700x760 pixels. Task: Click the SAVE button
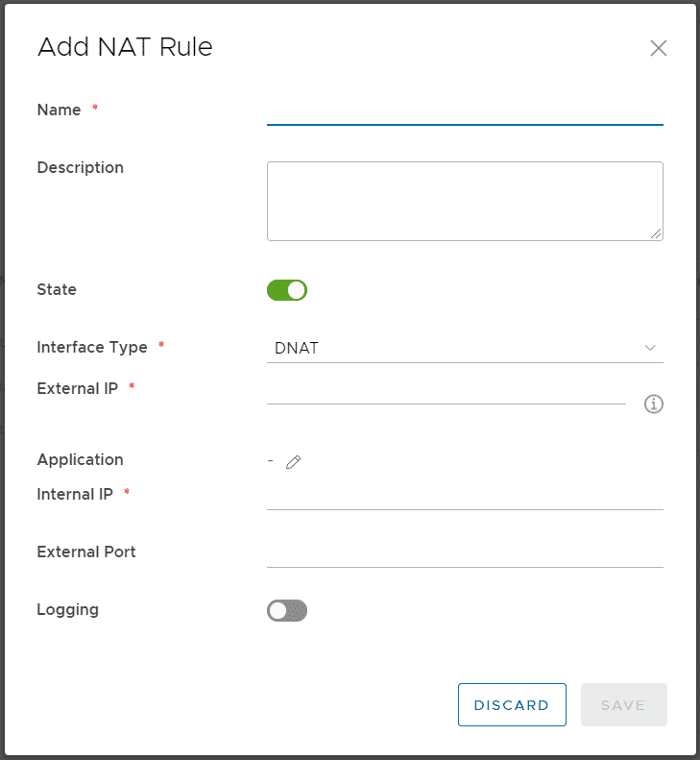pyautogui.click(x=624, y=704)
